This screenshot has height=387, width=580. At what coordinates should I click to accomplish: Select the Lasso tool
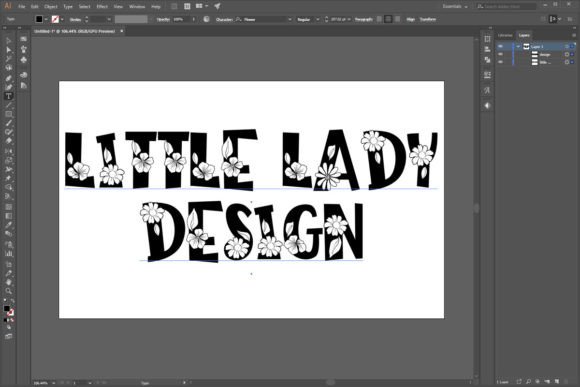pyautogui.click(x=8, y=68)
